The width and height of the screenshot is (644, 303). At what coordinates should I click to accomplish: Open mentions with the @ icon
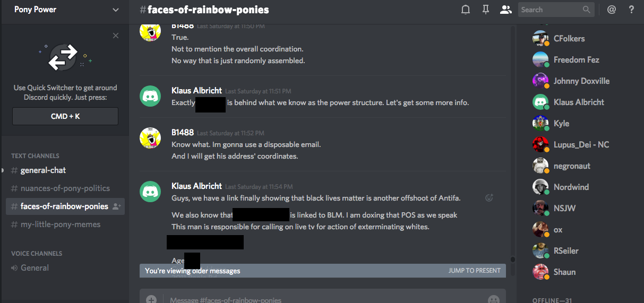click(x=612, y=10)
